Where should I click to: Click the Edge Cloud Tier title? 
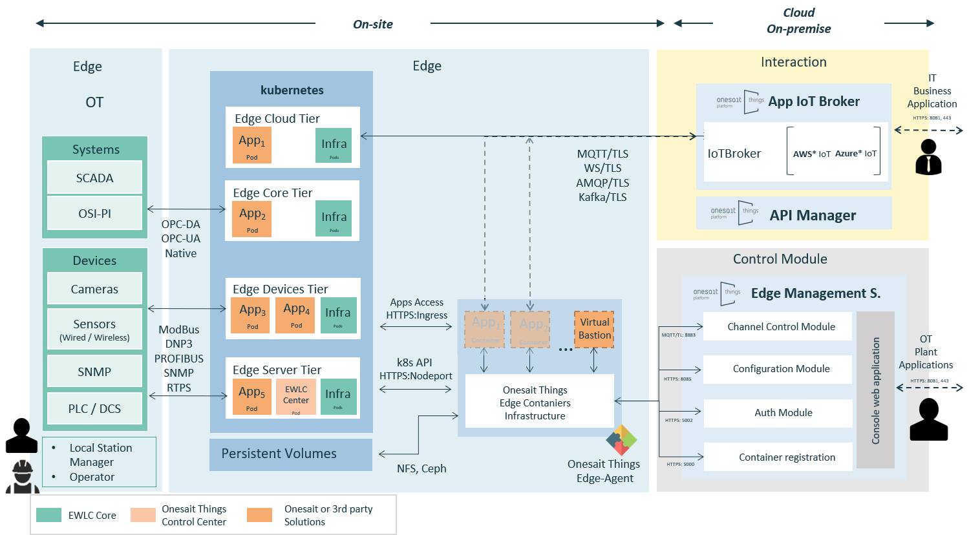point(277,118)
